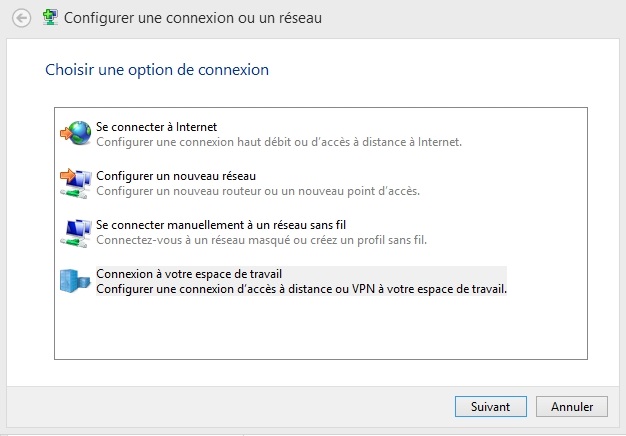626x436 pixels.
Task: Click the new network setup icon
Action: (76, 182)
